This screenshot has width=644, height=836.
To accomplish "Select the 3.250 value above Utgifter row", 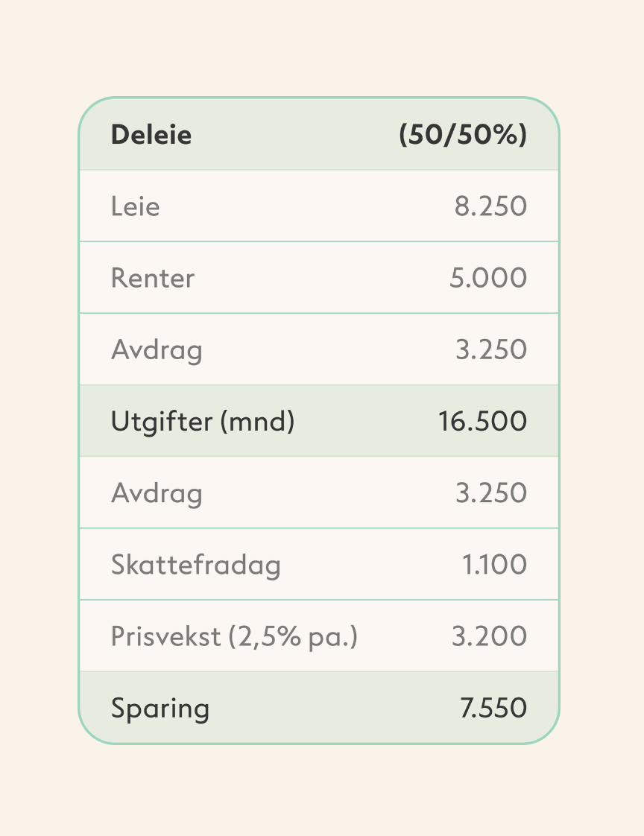I will 491,349.
